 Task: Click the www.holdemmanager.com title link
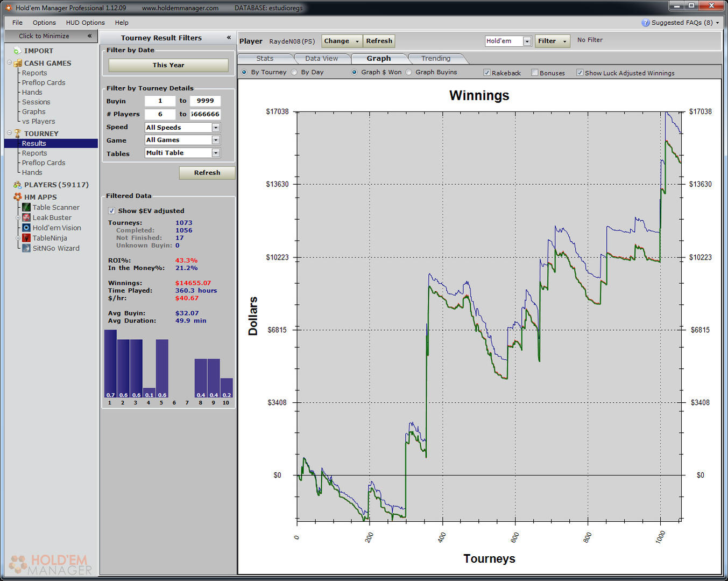coord(180,8)
